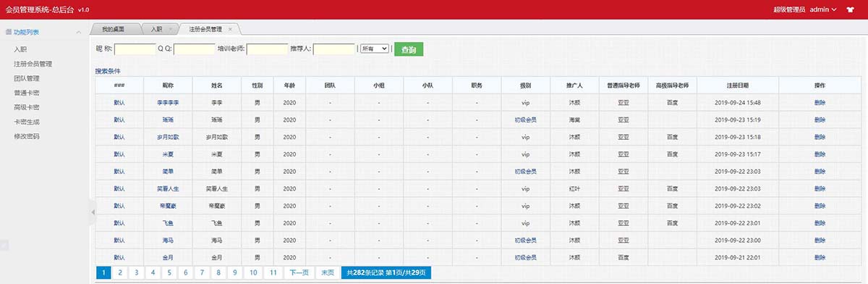Open the admin user dropdown
The height and width of the screenshot is (284, 868).
823,9
